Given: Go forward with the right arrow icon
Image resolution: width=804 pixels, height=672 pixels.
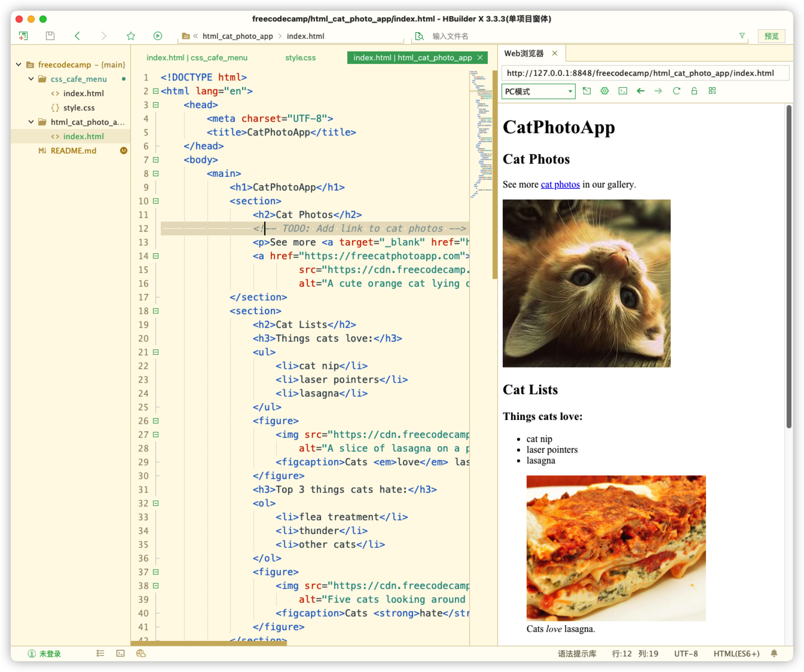Looking at the screenshot, I should click(x=104, y=36).
